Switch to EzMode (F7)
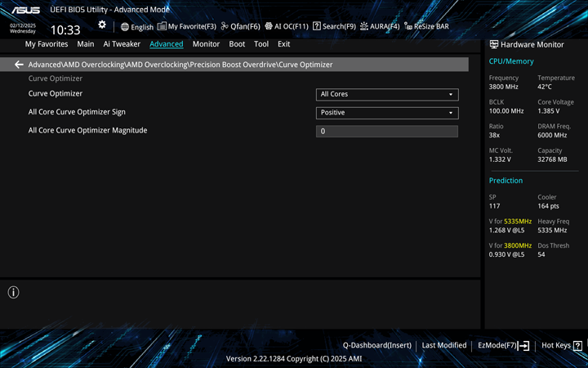Image resolution: width=588 pixels, height=368 pixels. click(x=503, y=346)
